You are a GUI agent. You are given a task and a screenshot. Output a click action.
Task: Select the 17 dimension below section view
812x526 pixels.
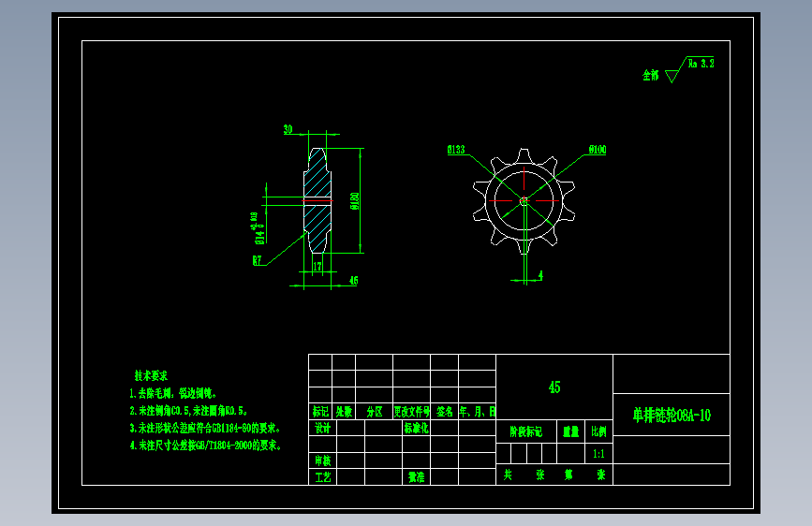point(317,266)
